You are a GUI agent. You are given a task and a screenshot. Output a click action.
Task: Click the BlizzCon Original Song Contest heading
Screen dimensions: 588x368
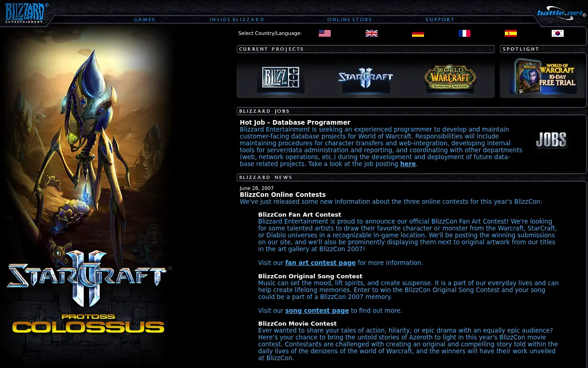[310, 276]
